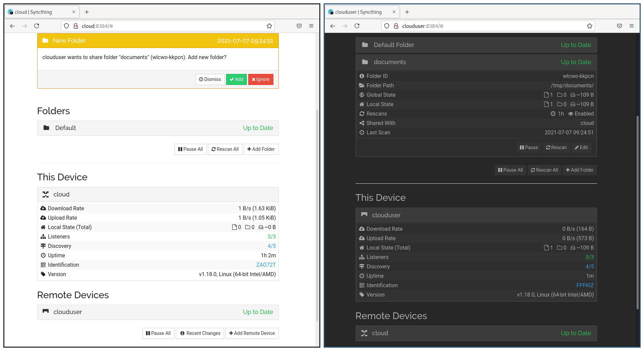Rescan all folders in clouduser window
Viewport: 644px width, 351px height.
[x=544, y=170]
